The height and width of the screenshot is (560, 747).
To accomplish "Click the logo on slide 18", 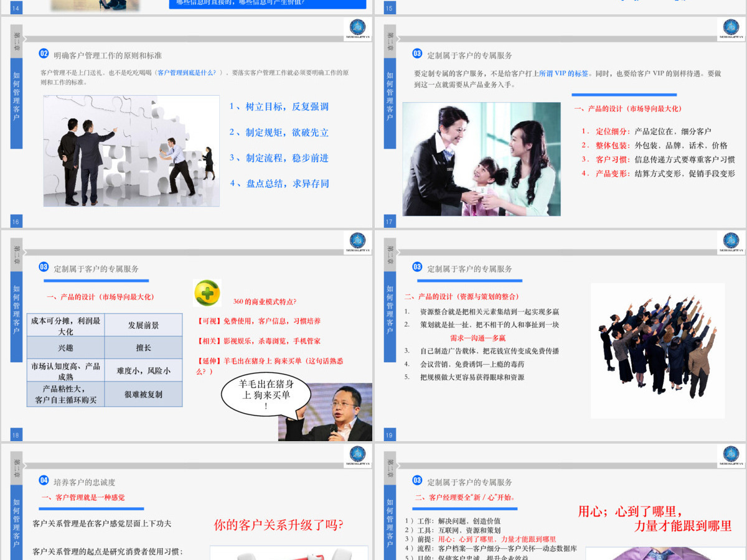I will coord(357,243).
